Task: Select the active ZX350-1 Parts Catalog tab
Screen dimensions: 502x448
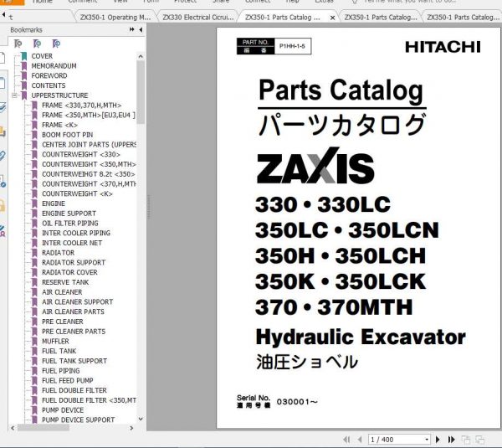Action: (x=283, y=18)
